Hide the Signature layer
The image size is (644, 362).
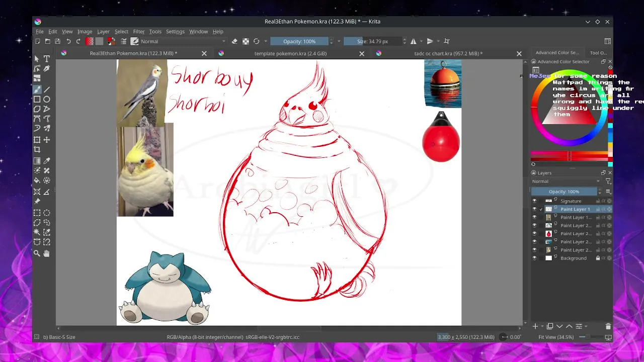[534, 201]
